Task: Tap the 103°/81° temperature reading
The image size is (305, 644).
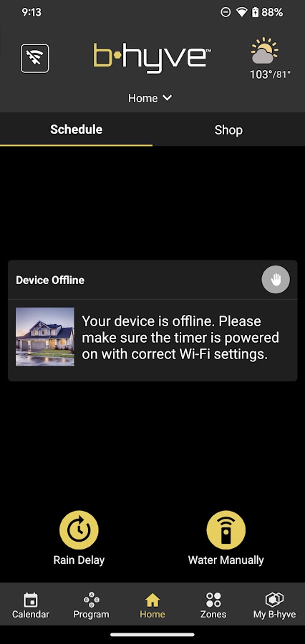Action: coord(270,74)
